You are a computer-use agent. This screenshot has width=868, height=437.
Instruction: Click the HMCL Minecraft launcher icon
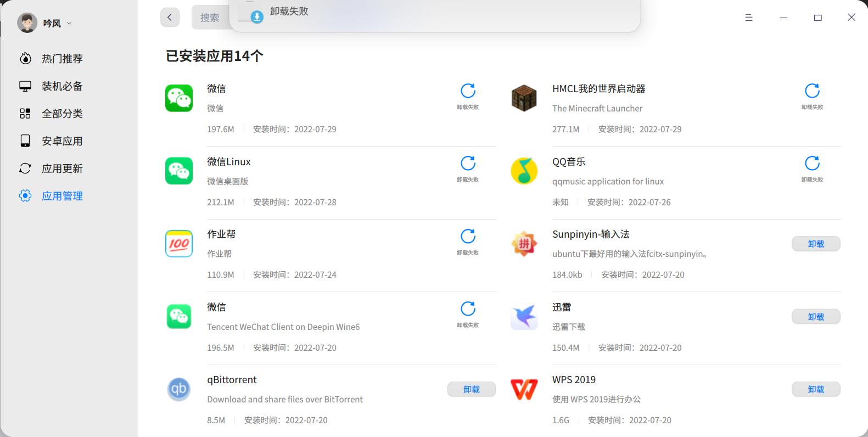[524, 98]
